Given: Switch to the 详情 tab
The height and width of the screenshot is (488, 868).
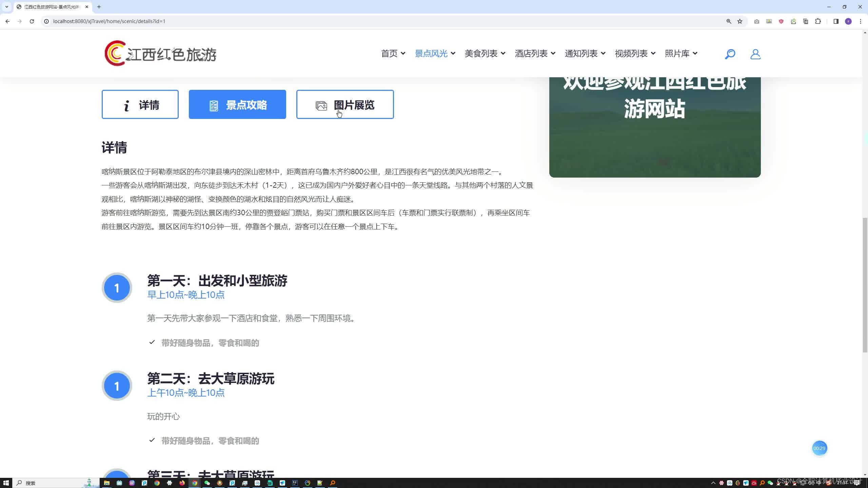Looking at the screenshot, I should click(x=140, y=104).
